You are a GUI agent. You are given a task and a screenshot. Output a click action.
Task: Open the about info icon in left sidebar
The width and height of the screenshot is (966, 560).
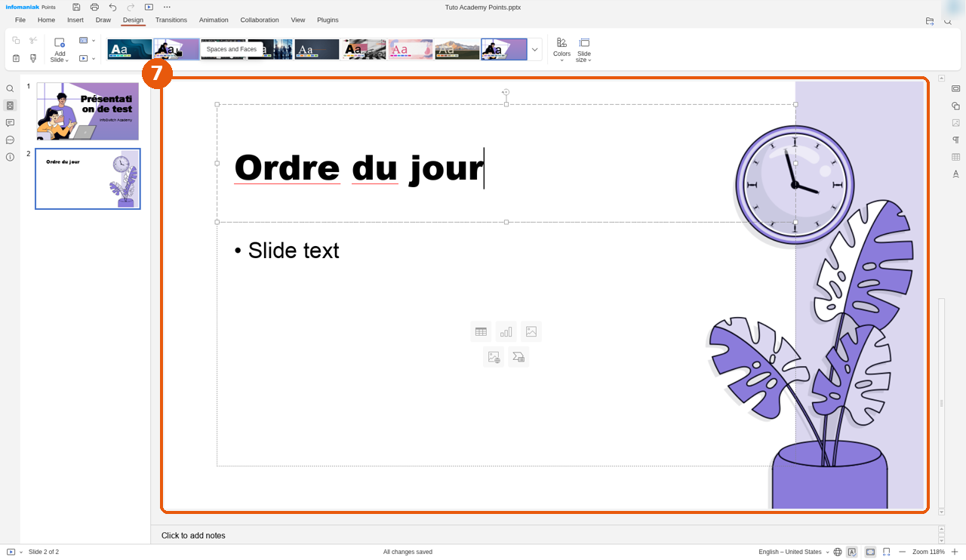click(10, 157)
